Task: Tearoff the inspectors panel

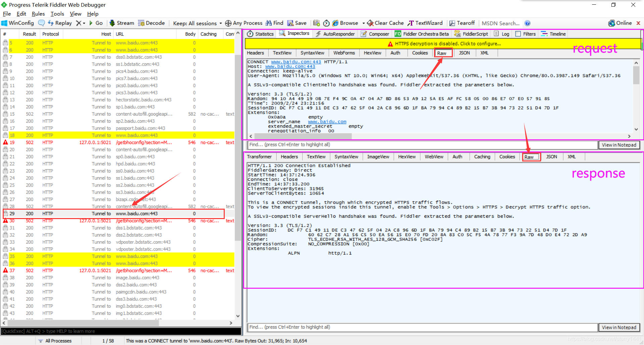Action: [x=462, y=23]
